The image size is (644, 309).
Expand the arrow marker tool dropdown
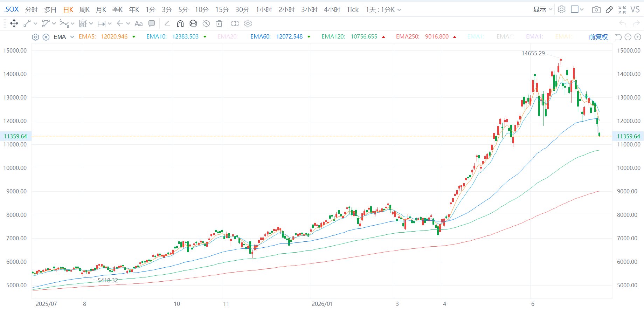point(128,24)
